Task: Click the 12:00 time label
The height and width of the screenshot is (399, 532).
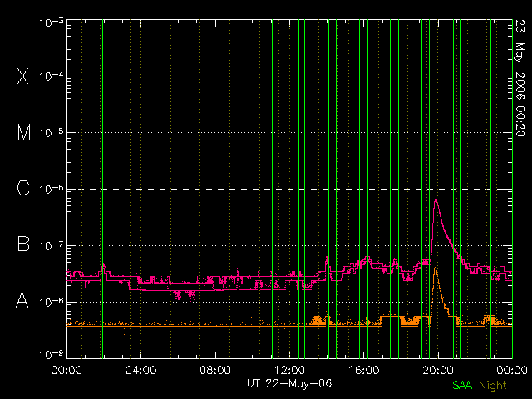Action: coord(289,369)
